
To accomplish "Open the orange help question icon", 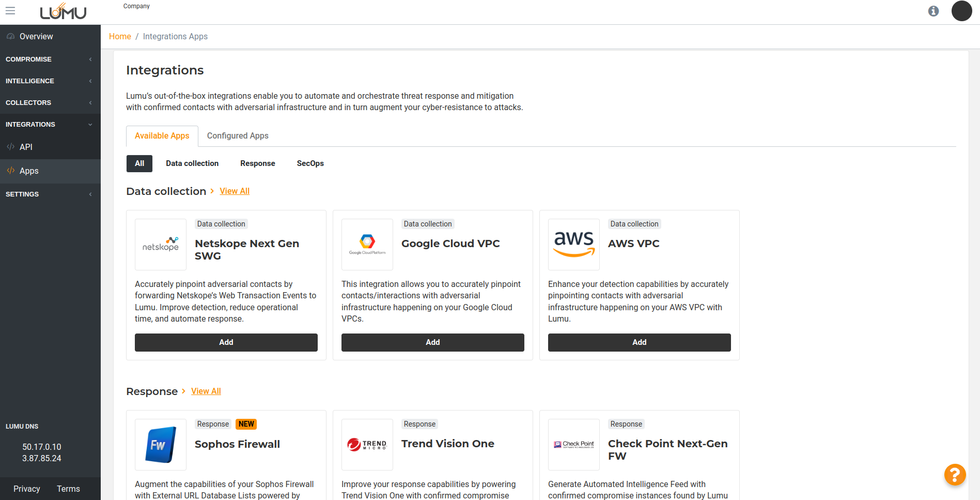I will tap(955, 474).
